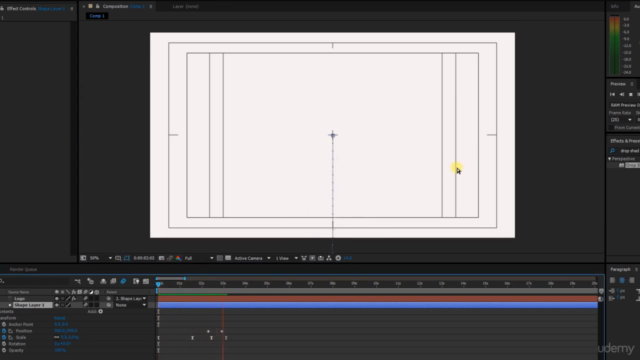Click the parent pick whip of Logo layer
The width and height of the screenshot is (640, 360).
click(x=109, y=299)
